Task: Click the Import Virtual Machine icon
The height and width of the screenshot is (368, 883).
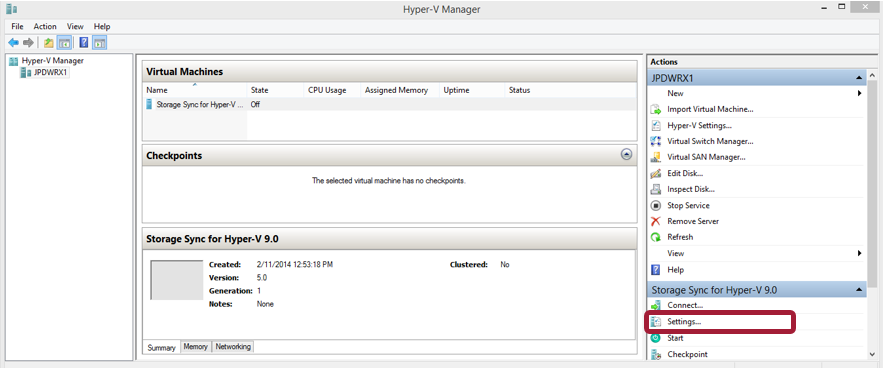Action: 655,109
